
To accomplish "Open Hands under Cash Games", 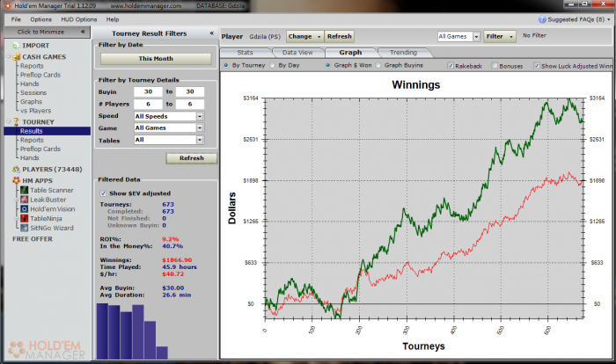I will (29, 84).
